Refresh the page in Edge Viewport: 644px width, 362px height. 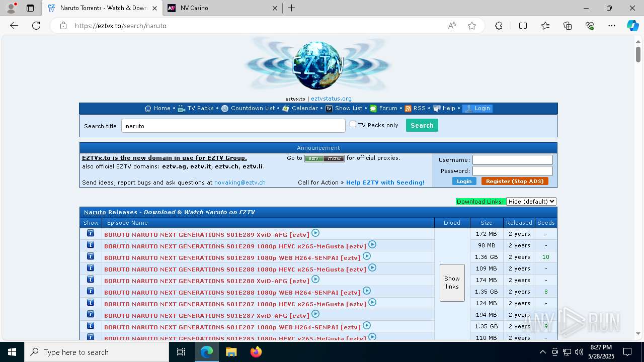point(36,26)
